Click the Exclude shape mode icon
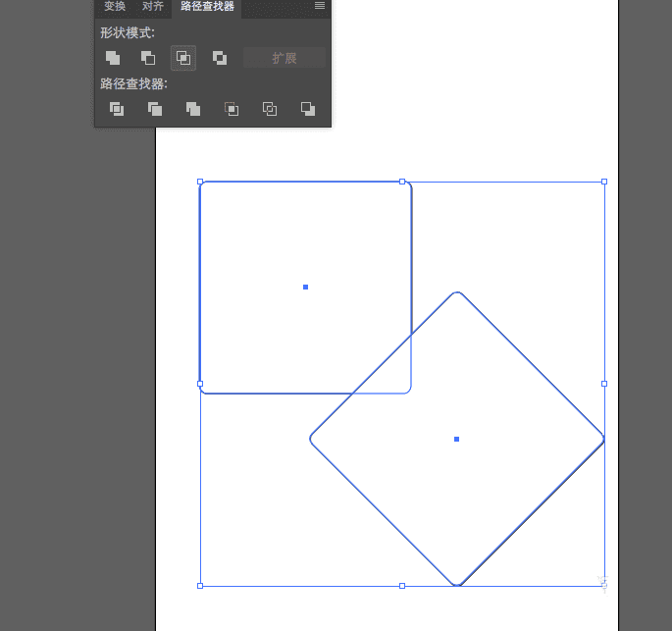The height and width of the screenshot is (631, 672). tap(220, 58)
